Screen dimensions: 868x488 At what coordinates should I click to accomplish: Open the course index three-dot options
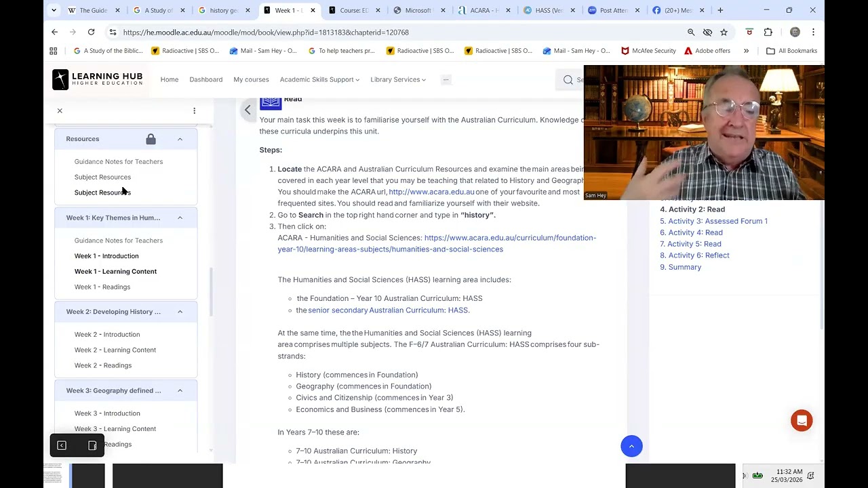194,110
